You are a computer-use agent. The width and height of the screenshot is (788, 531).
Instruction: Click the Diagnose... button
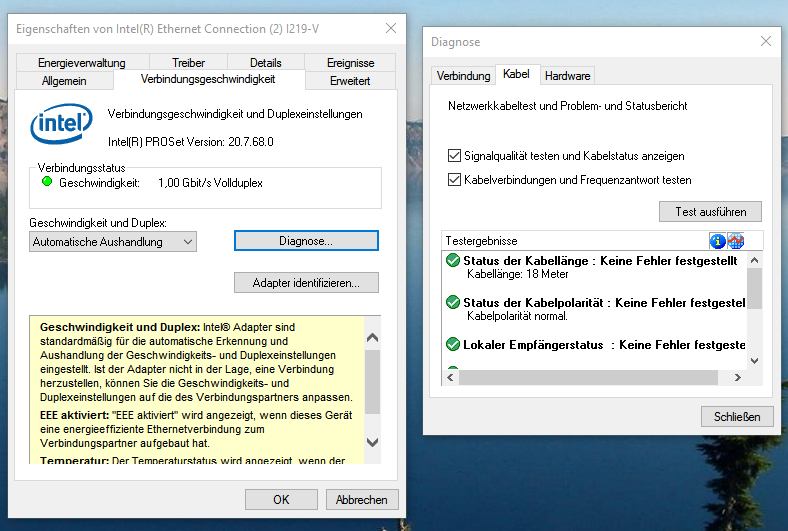coord(306,241)
